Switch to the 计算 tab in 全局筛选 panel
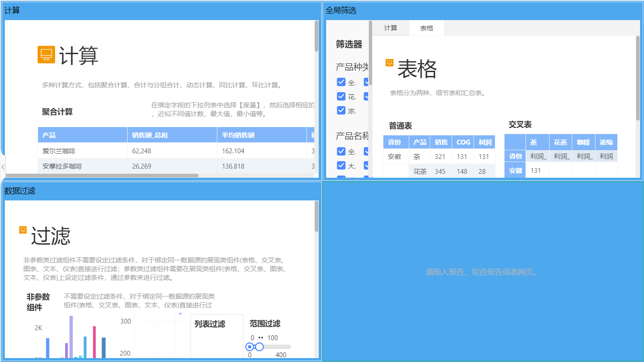Viewport: 644px width, 362px height. [x=390, y=28]
